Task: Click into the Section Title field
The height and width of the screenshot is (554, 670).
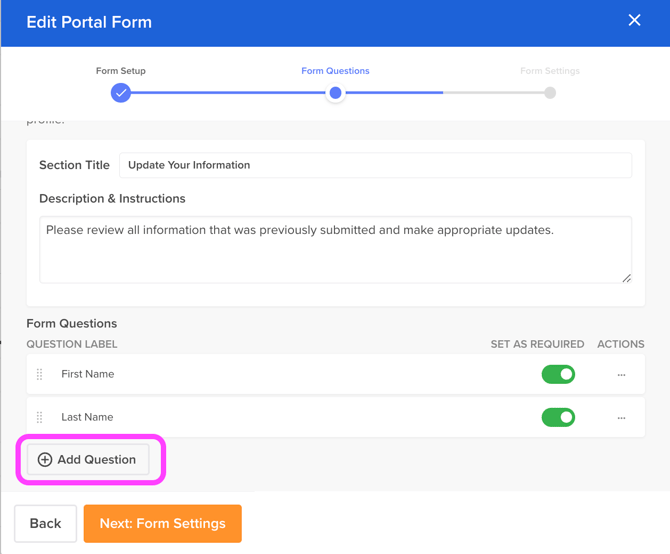Action: [375, 165]
